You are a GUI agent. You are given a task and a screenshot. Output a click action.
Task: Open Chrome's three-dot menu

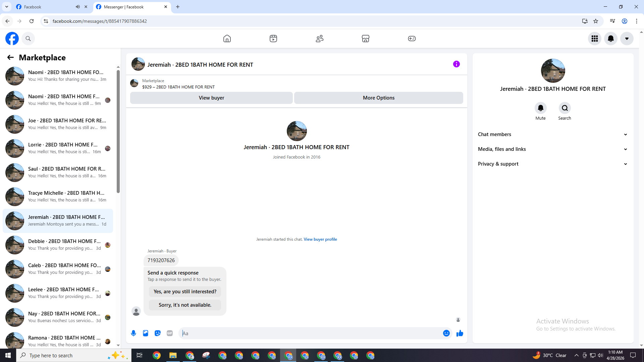pos(637,21)
